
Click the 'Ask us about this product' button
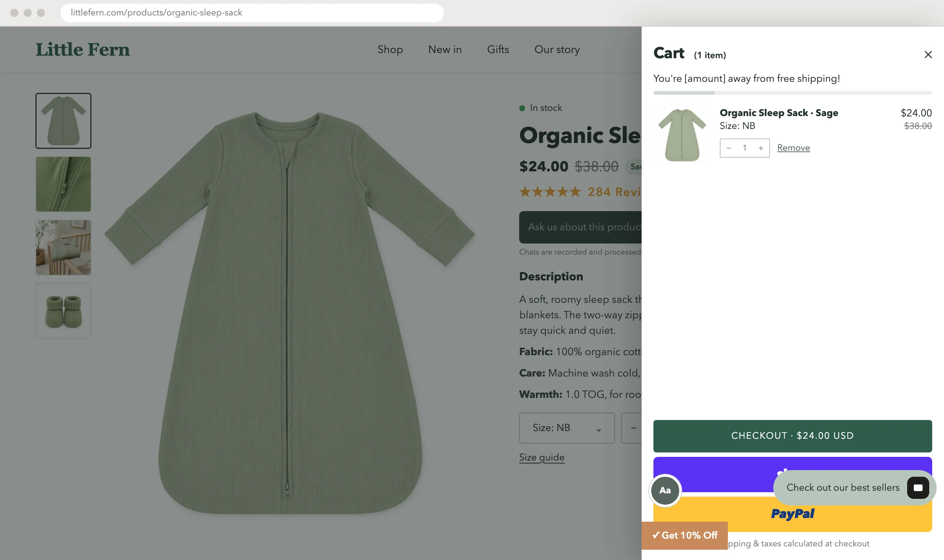[580, 227]
